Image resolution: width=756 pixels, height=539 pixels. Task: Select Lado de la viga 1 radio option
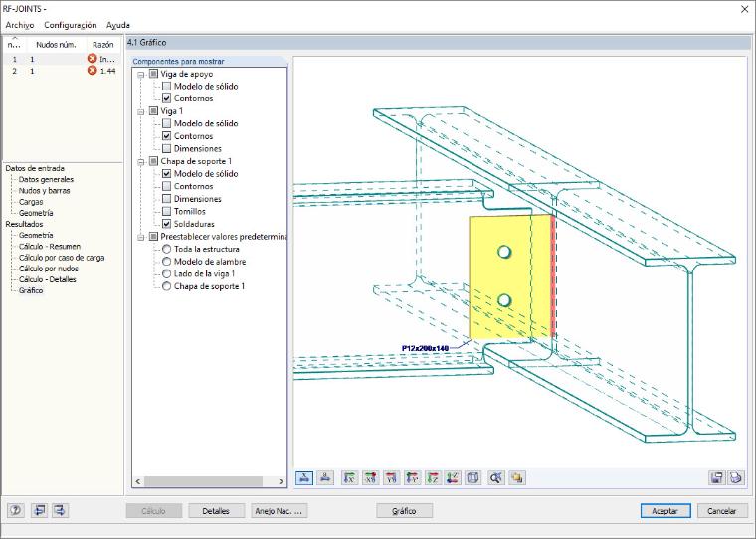point(166,273)
